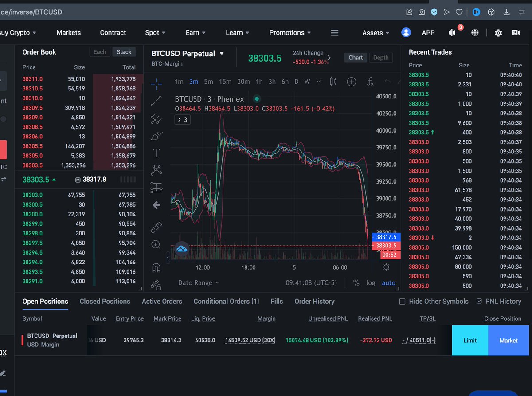The width and height of the screenshot is (532, 396).
Task: Click the browser heart bookmark icon
Action: click(x=460, y=12)
